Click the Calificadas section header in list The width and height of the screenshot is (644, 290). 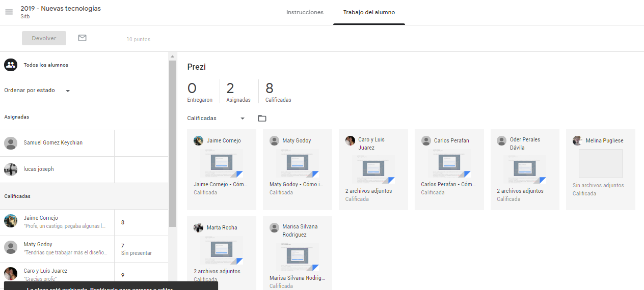[x=17, y=196]
